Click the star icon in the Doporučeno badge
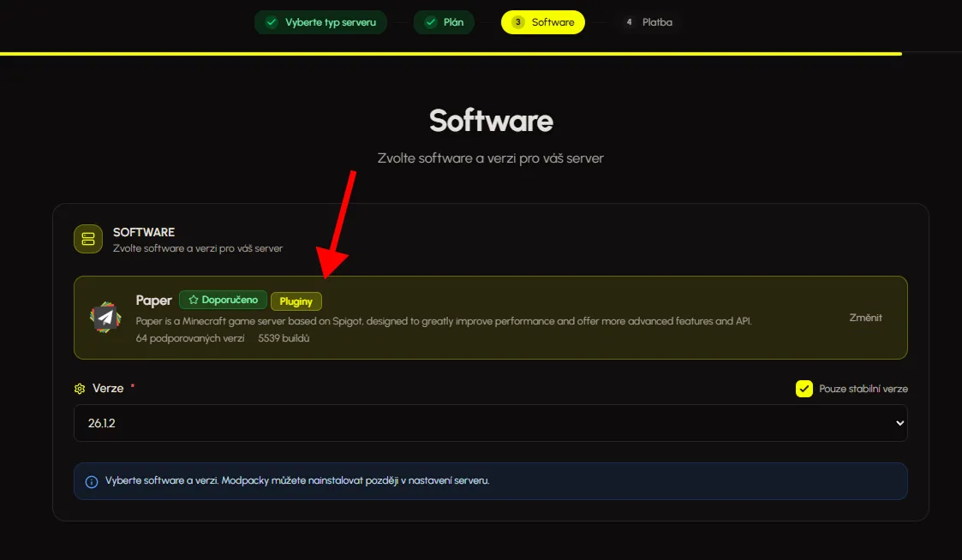The image size is (962, 560). point(194,300)
